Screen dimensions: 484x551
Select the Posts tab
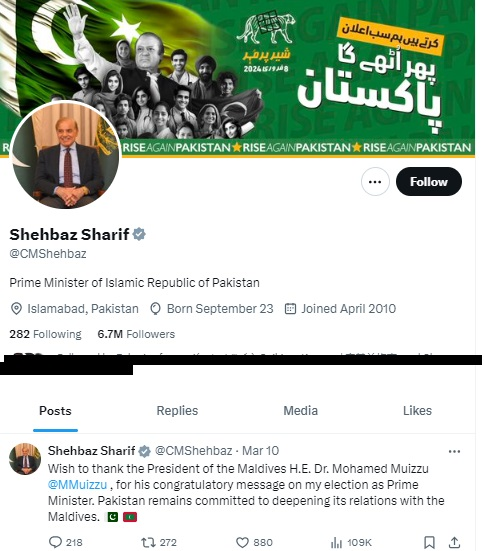click(55, 411)
